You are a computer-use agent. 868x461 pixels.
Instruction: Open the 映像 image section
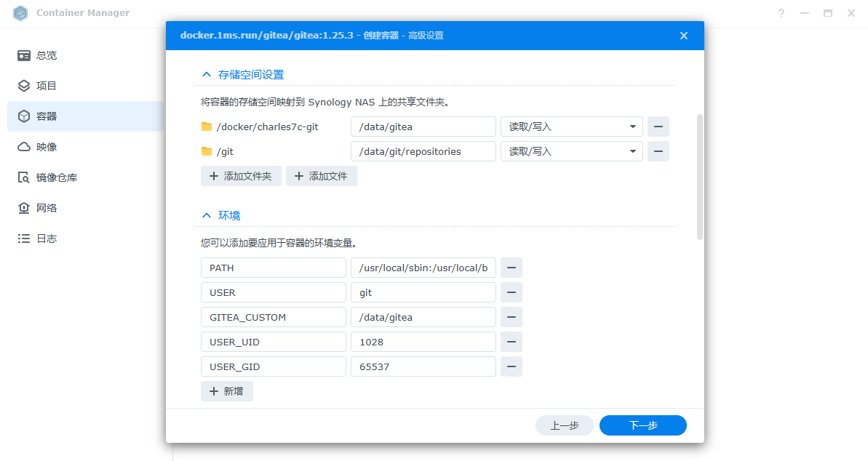(46, 147)
